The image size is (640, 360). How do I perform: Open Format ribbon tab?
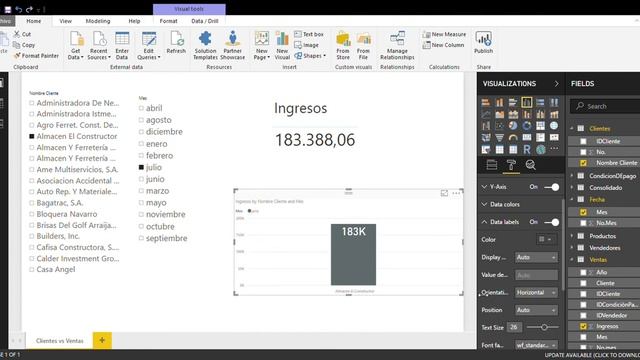point(169,21)
